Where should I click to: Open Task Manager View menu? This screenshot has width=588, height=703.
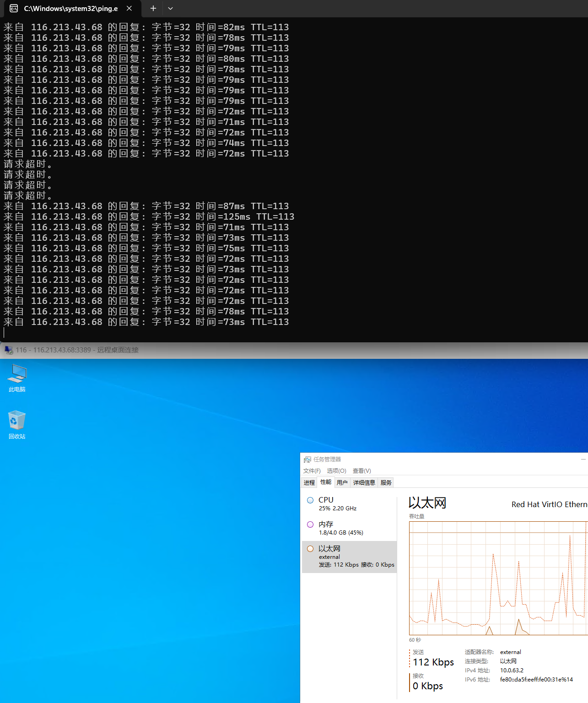click(x=361, y=470)
